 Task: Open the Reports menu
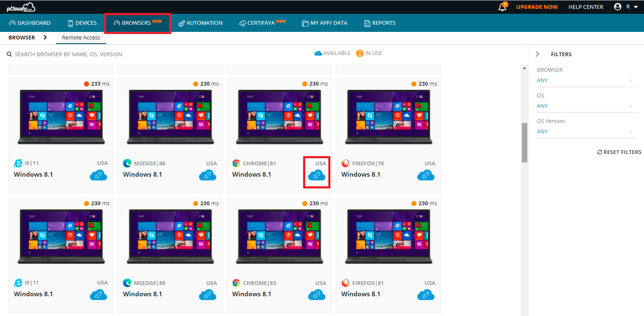click(x=380, y=23)
